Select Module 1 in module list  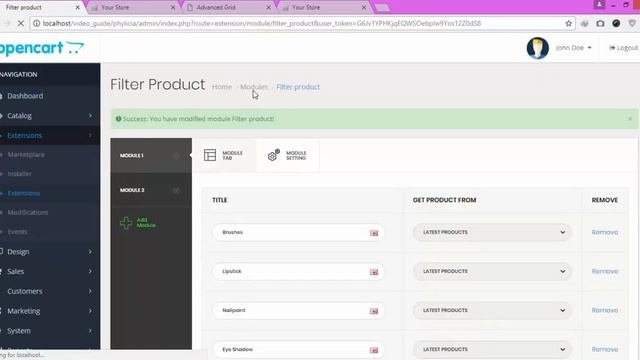pyautogui.click(x=151, y=156)
